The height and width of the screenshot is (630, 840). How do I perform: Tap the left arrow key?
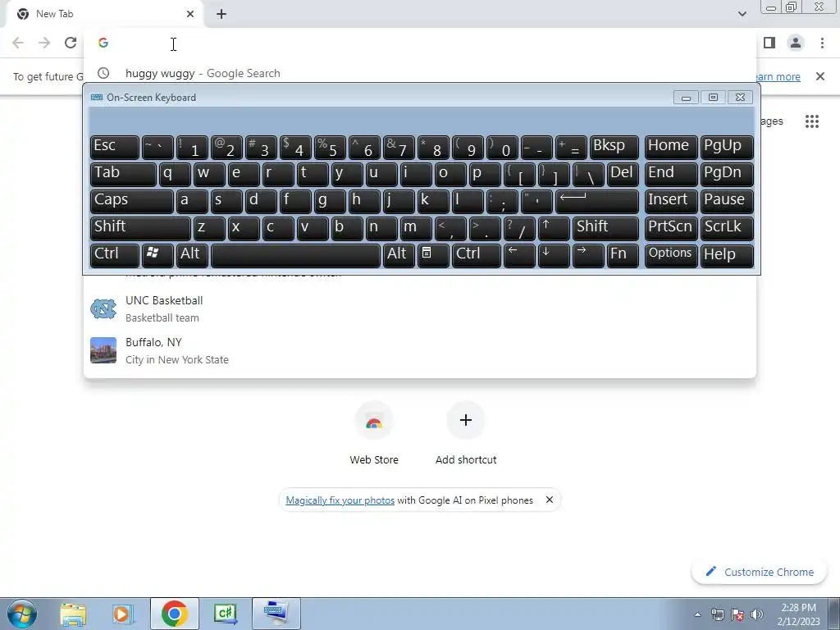(519, 256)
